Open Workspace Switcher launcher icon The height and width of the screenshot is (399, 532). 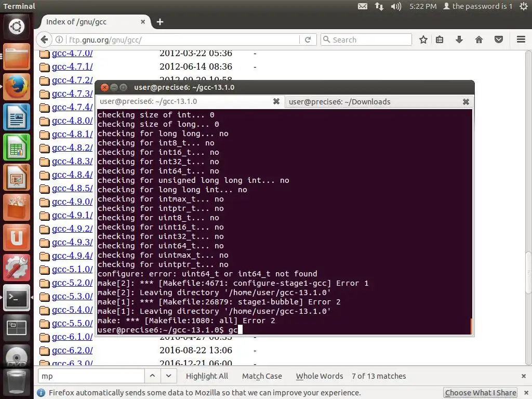pyautogui.click(x=16, y=328)
